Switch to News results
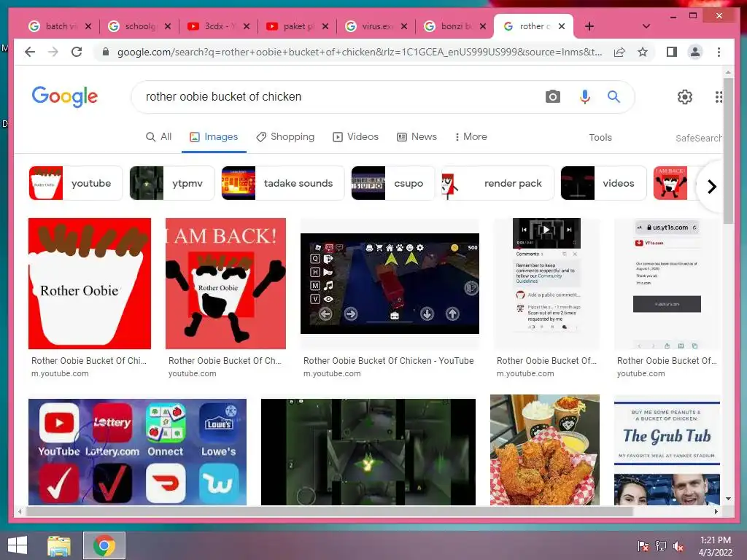This screenshot has height=560, width=747. tap(417, 136)
